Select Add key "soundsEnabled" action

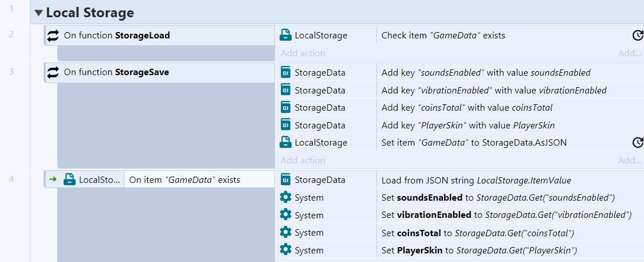point(486,73)
